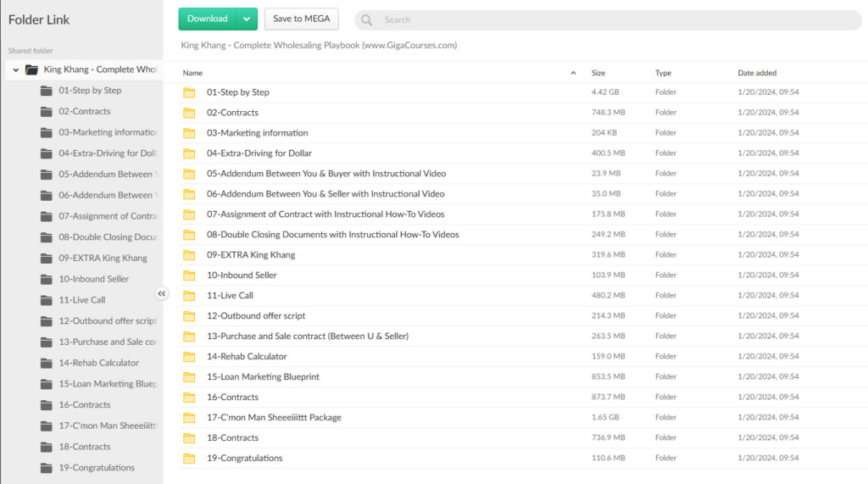
Task: Click the green Download button
Action: pos(208,19)
